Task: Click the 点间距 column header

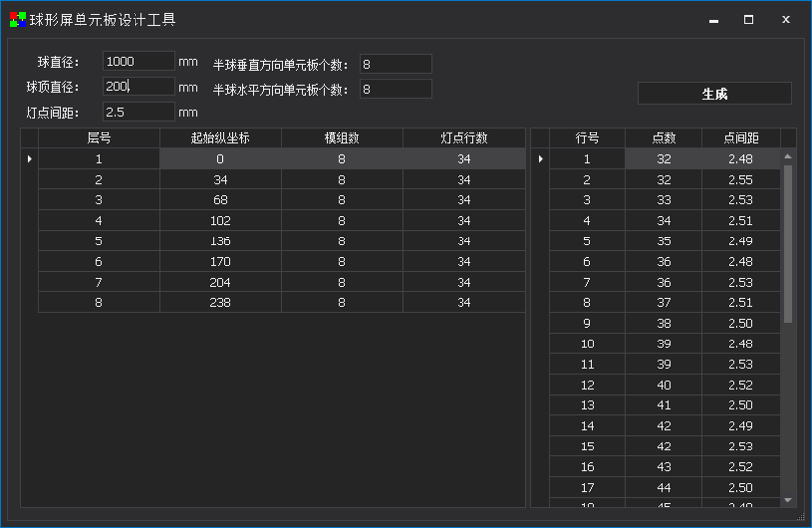Action: tap(740, 138)
